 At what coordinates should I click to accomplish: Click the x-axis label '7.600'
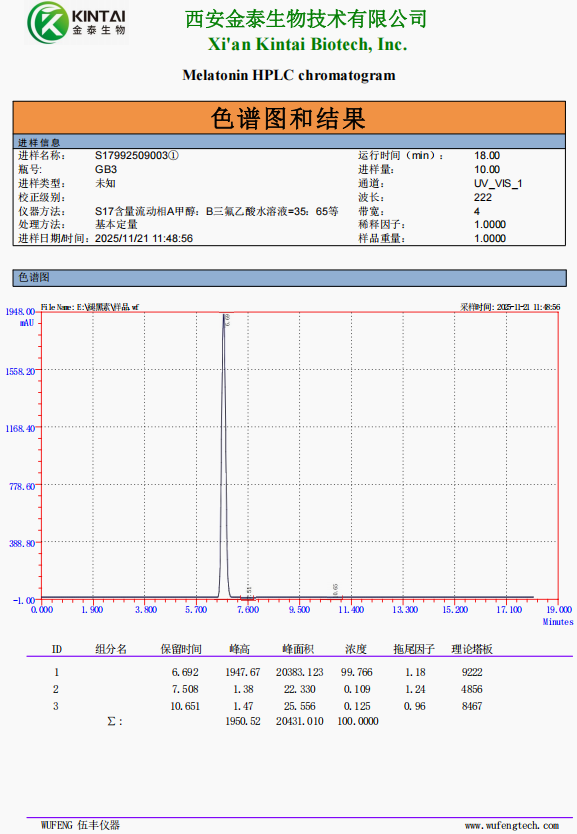[x=248, y=610]
